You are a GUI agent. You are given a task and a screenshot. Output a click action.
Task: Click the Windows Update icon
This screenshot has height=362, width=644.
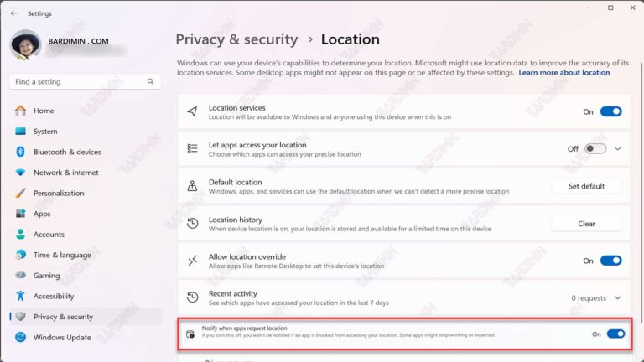coord(20,338)
